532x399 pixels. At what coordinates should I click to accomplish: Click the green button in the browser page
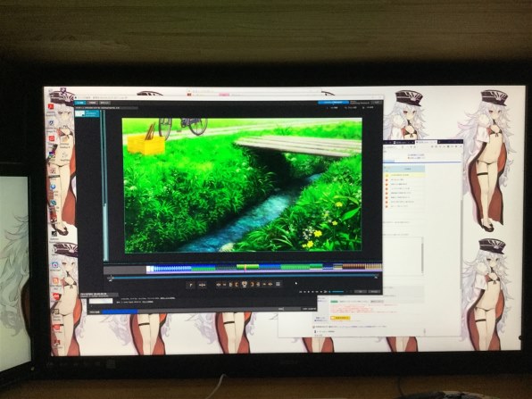point(335,302)
